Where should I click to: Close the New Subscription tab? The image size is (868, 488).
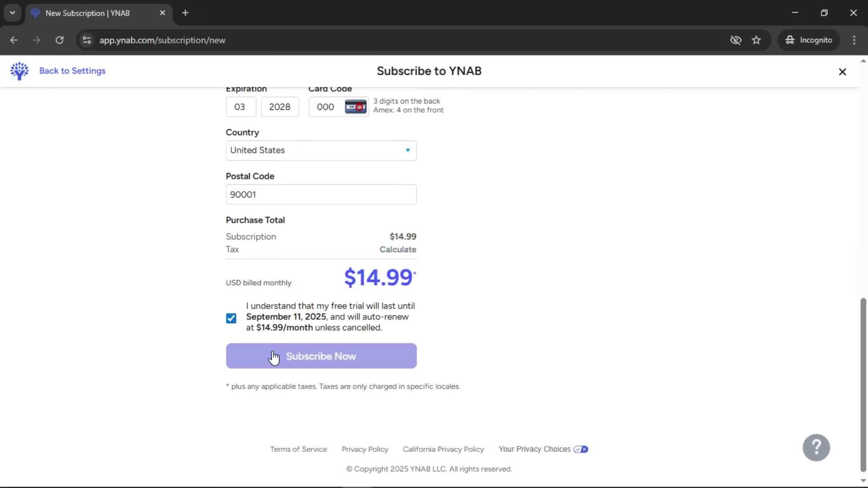click(162, 13)
